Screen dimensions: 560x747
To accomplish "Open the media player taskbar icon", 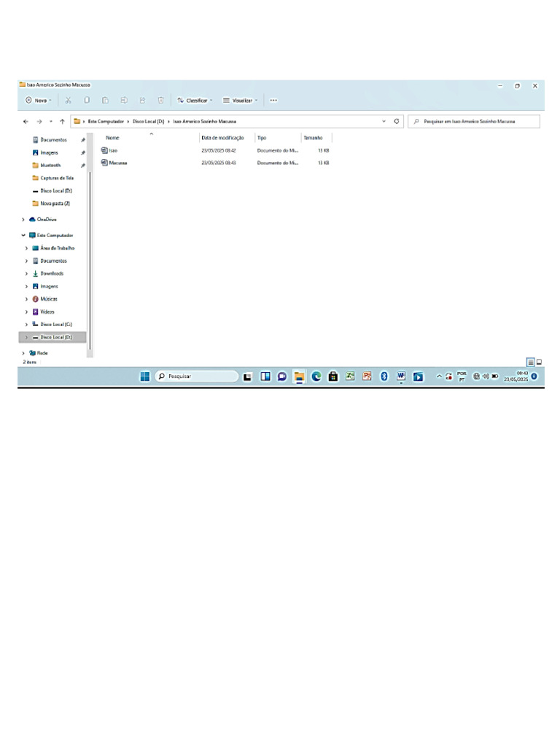I will (x=418, y=377).
